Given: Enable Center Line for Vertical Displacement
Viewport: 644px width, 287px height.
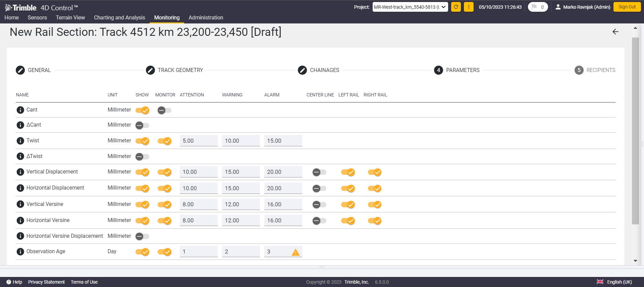Looking at the screenshot, I should 319,172.
